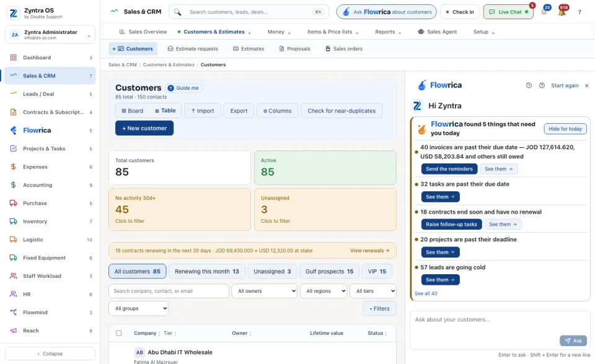The width and height of the screenshot is (595, 364).
Task: Expand the Setup menu
Action: tap(484, 32)
